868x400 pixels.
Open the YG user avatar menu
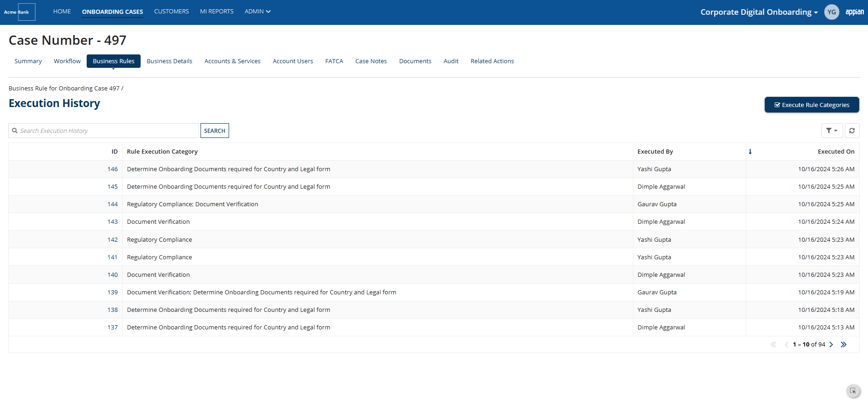tap(832, 12)
